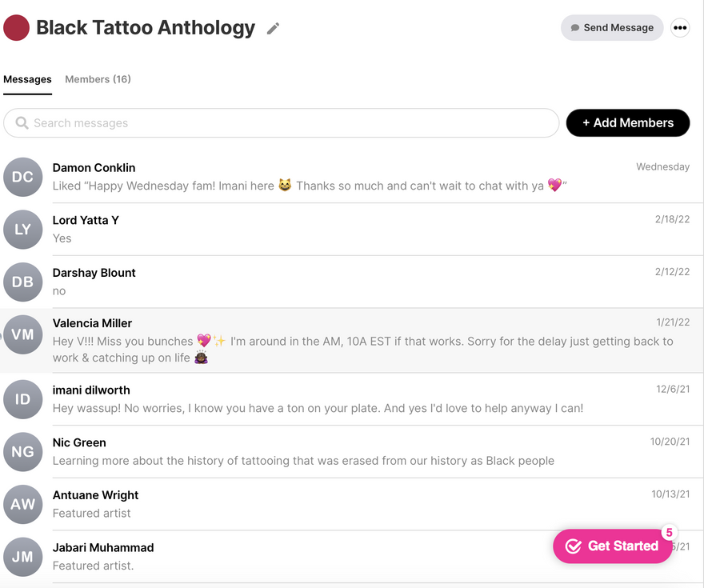Click Lord Yatta Y's LY avatar
The width and height of the screenshot is (704, 588).
click(x=23, y=230)
